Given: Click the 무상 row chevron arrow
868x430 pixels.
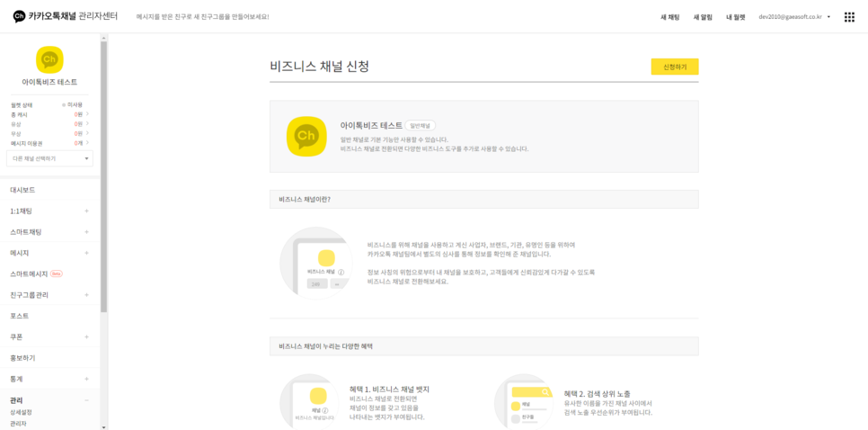Looking at the screenshot, I should 87,133.
